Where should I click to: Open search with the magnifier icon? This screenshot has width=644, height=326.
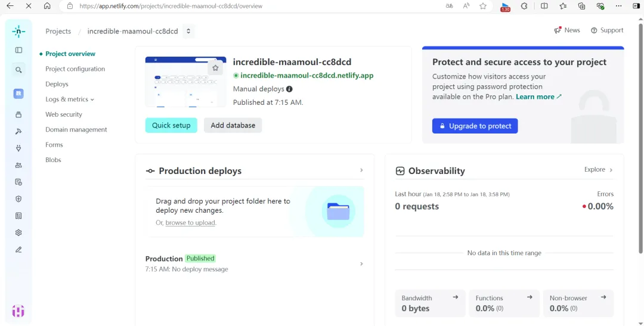(18, 70)
